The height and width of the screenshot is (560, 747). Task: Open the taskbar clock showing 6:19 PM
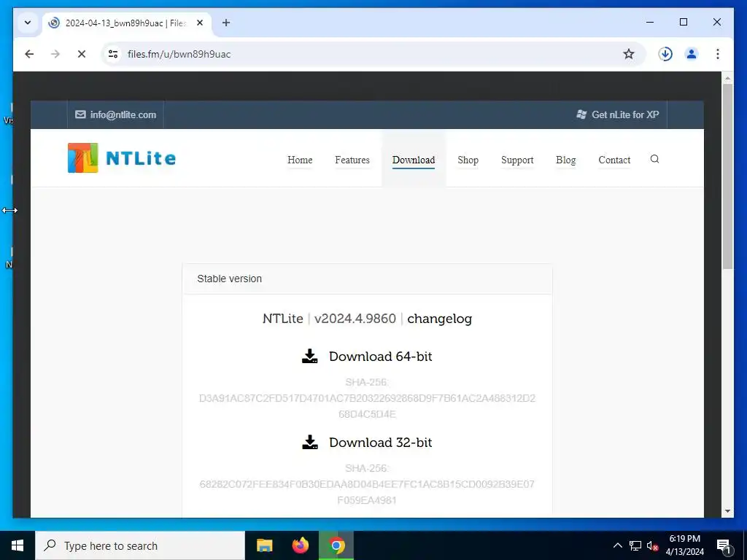[x=684, y=545]
